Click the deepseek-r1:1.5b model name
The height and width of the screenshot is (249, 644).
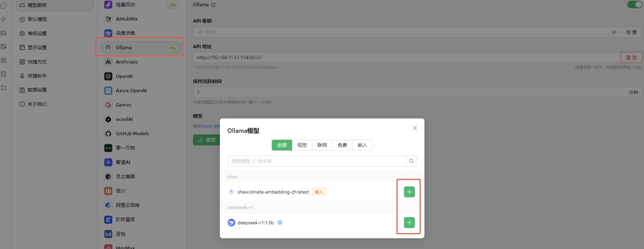click(x=256, y=223)
